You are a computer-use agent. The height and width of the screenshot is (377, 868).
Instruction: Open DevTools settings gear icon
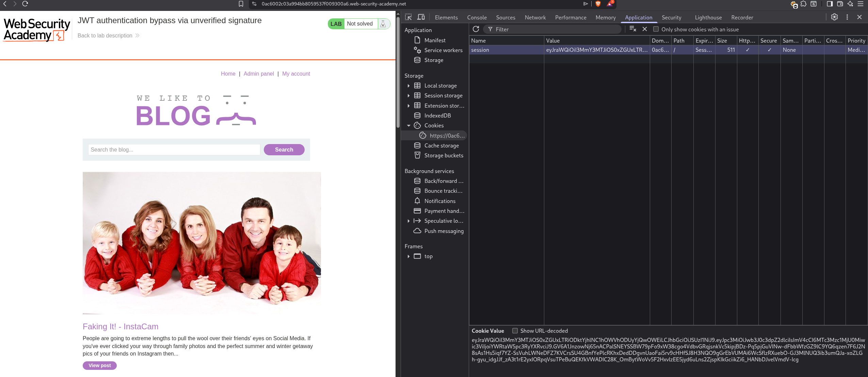click(834, 17)
